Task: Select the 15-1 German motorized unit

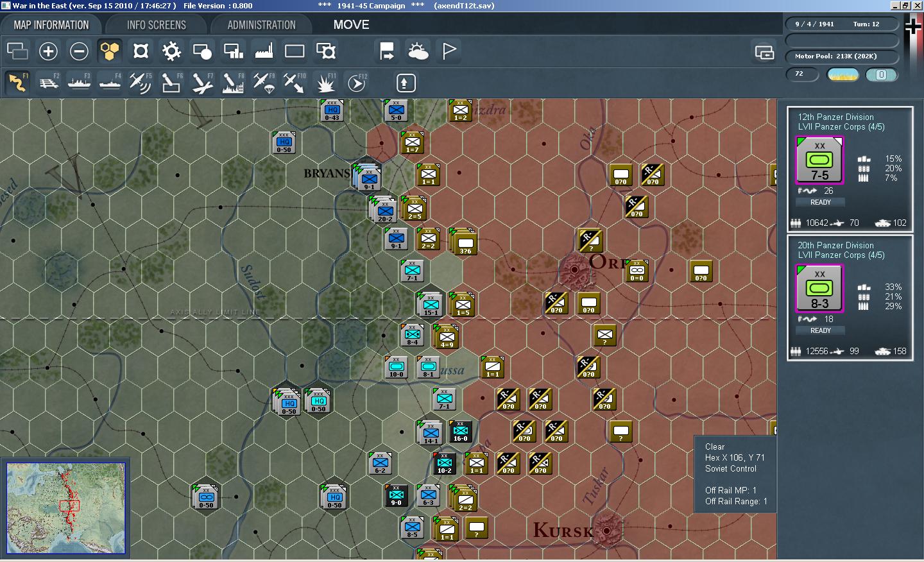Action: [431, 305]
